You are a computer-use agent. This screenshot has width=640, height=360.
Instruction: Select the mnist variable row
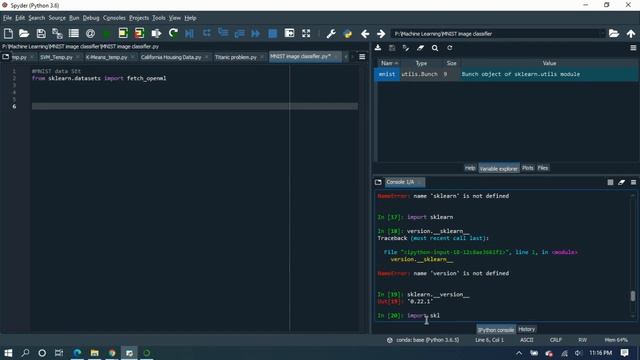pos(506,74)
